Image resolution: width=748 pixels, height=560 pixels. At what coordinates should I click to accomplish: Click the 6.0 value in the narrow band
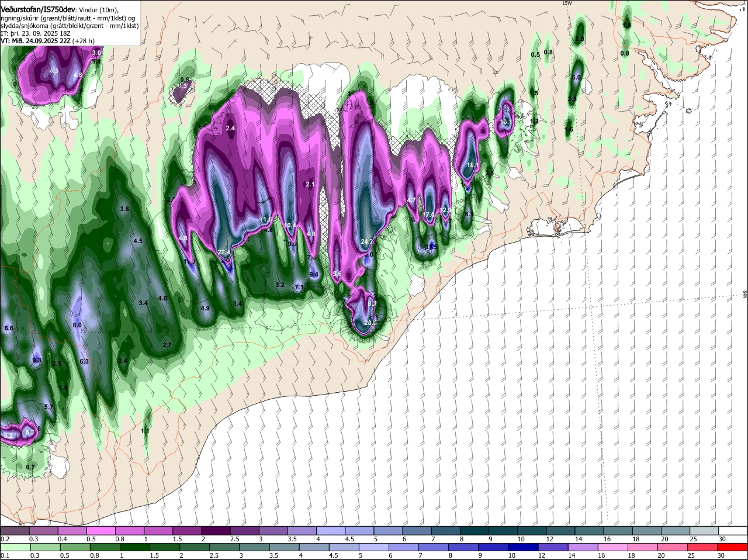576,77
